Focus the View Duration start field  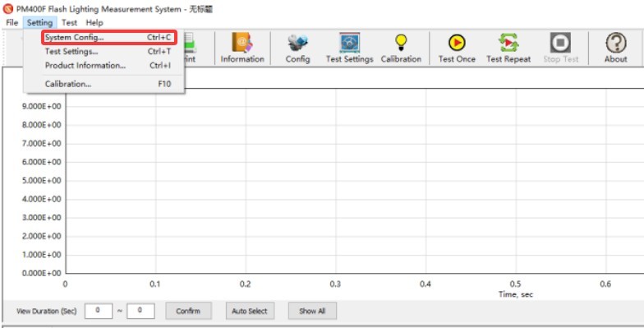[99, 311]
